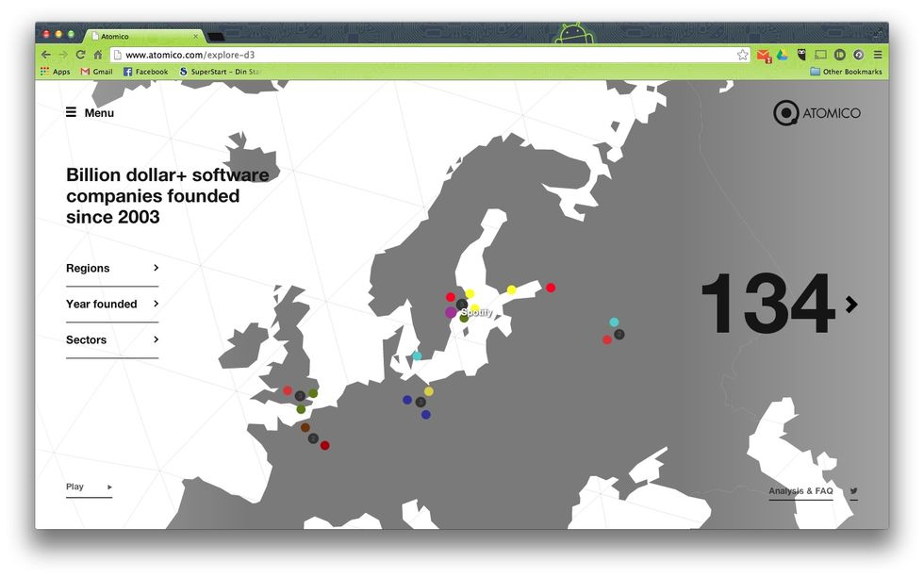
Task: Bookmark this page with the star icon
Action: [743, 55]
